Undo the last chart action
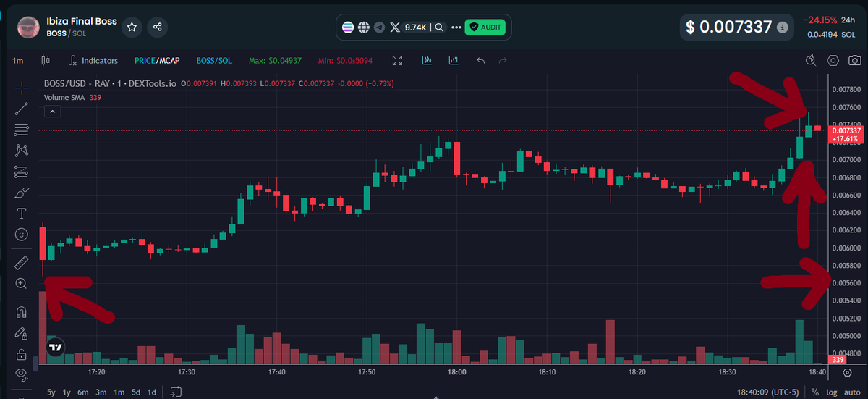The width and height of the screenshot is (868, 399). tap(481, 61)
